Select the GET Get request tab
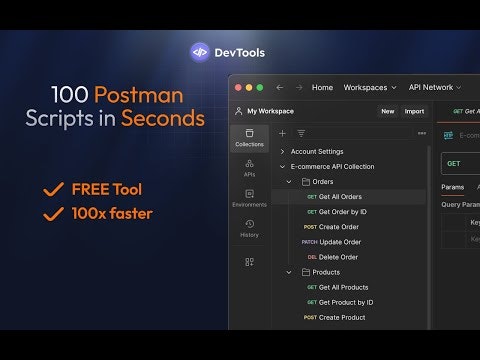Viewport: 480px width, 360px height. tap(466, 111)
